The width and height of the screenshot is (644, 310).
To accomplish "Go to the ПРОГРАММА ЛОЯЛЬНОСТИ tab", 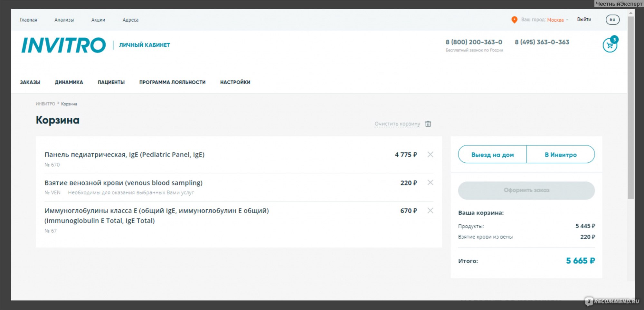I will (172, 82).
